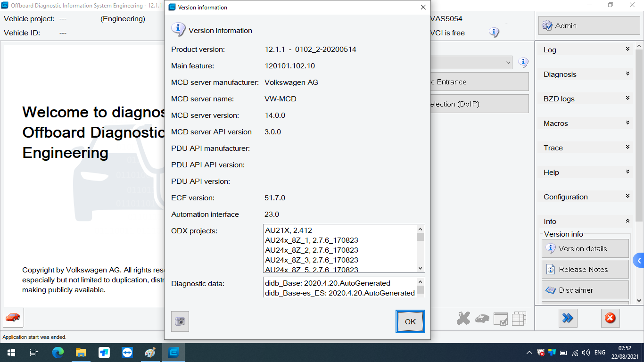Screen dimensions: 644x362
Task: Click the red cancel X button
Action: pyautogui.click(x=610, y=319)
